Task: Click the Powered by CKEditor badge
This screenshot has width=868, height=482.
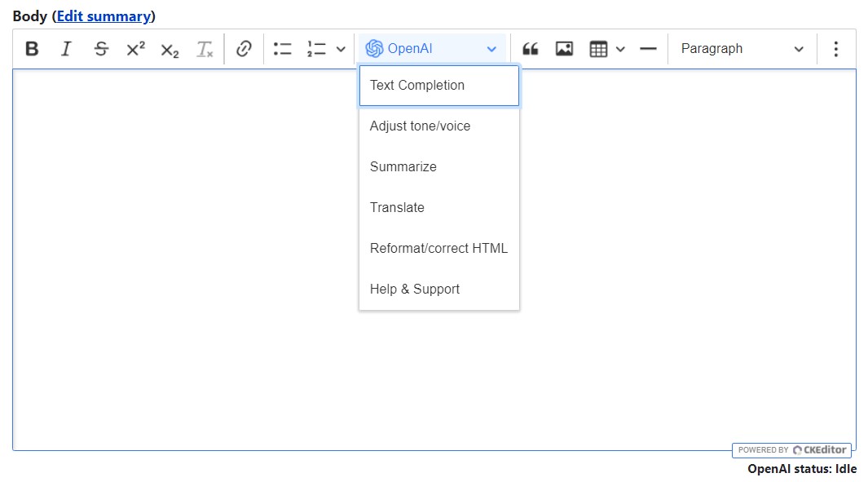Action: click(x=791, y=450)
